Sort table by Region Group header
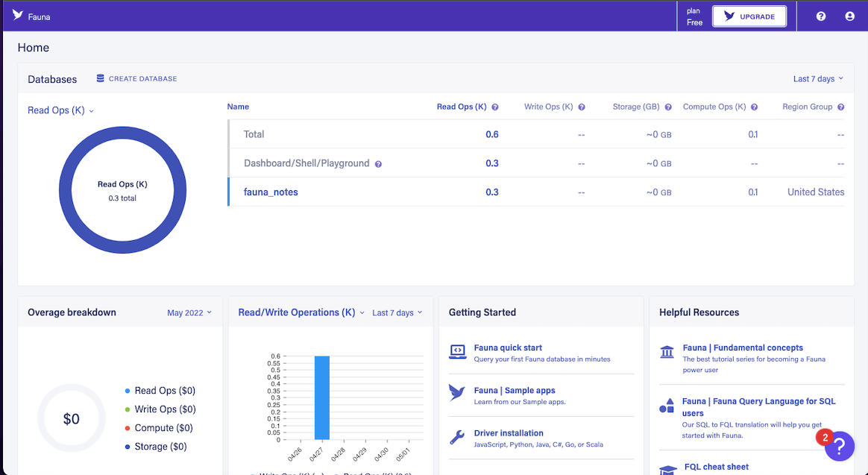 (807, 107)
